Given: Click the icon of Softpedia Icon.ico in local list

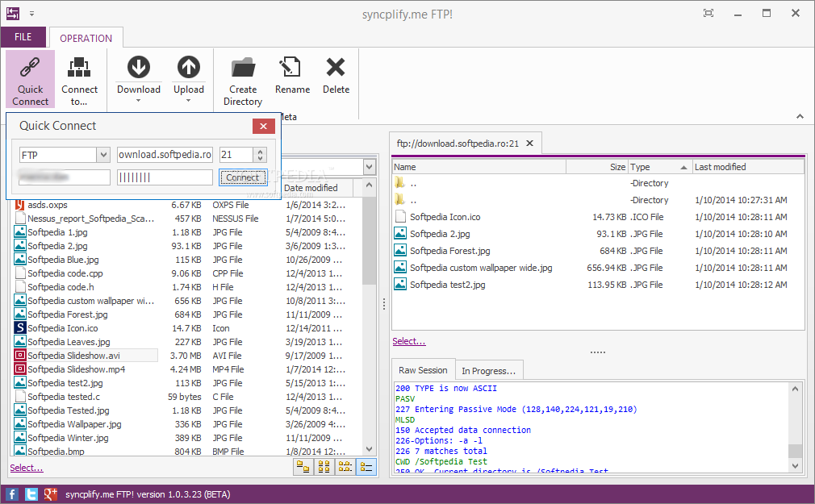Looking at the screenshot, I should click(x=19, y=328).
